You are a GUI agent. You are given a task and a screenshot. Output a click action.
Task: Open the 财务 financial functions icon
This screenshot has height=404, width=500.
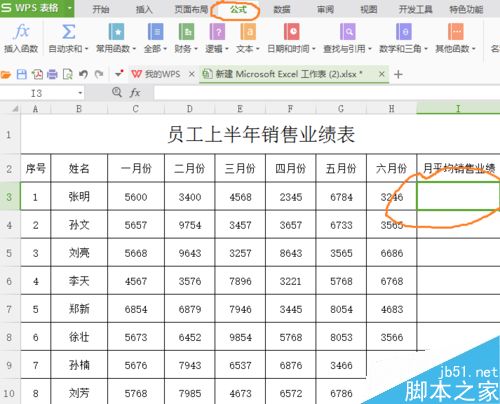pyautogui.click(x=186, y=32)
